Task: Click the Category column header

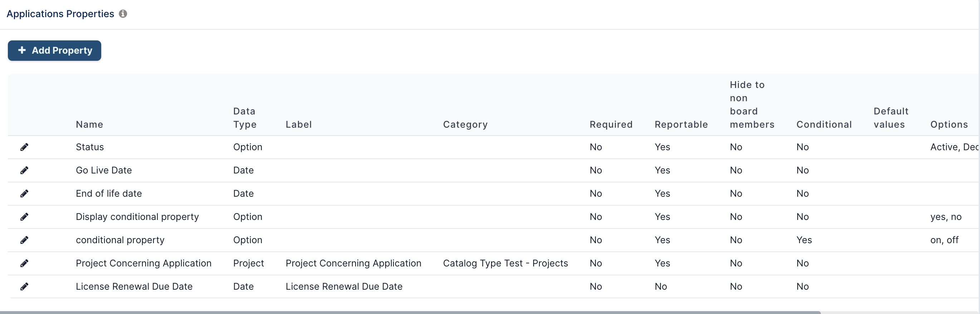Action: click(465, 124)
